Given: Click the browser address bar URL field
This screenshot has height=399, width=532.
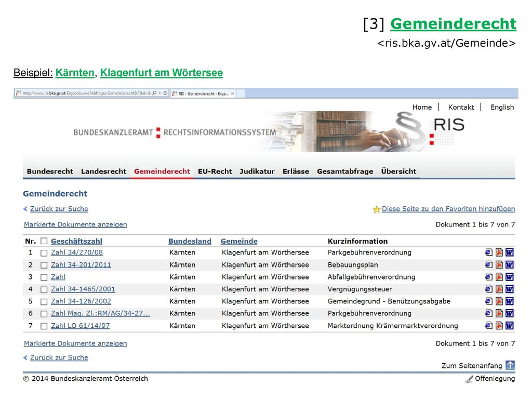Looking at the screenshot, I should coord(86,93).
